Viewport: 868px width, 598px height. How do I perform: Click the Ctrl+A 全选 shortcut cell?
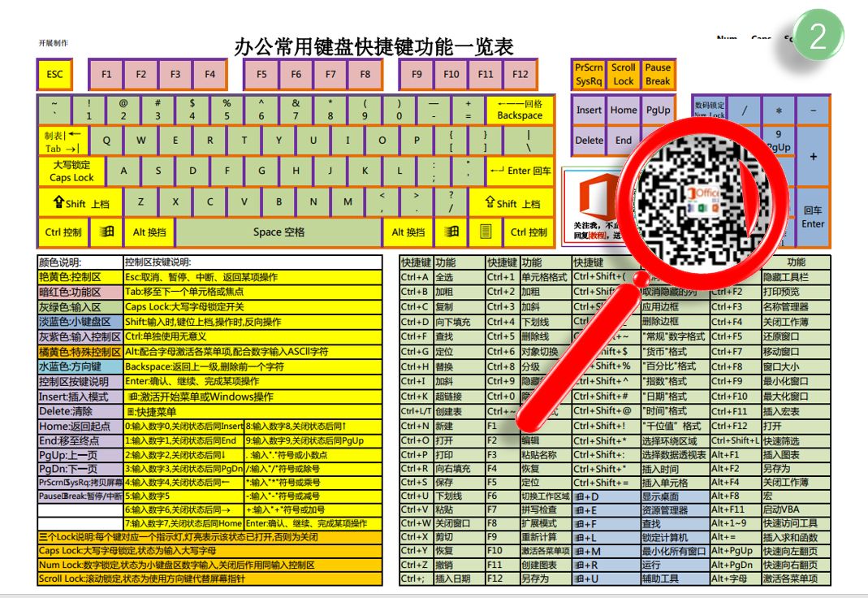pyautogui.click(x=442, y=277)
